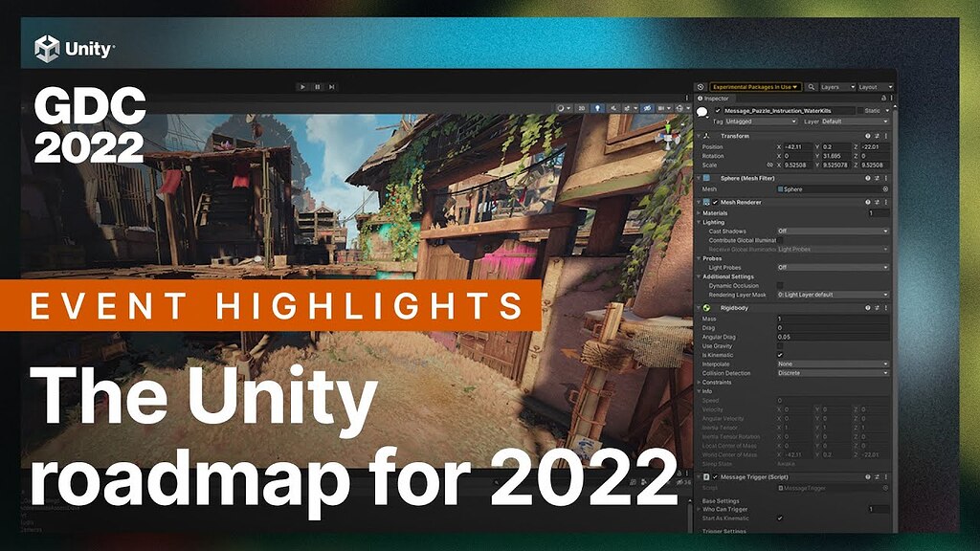Mute scene audio in the Scene view toolbar
Image resolution: width=980 pixels, height=551 pixels.
click(612, 108)
